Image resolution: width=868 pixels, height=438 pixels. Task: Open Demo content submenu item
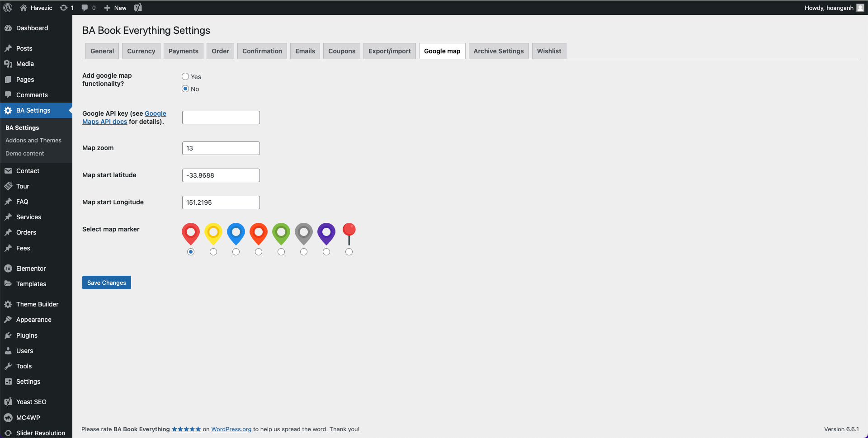point(25,153)
